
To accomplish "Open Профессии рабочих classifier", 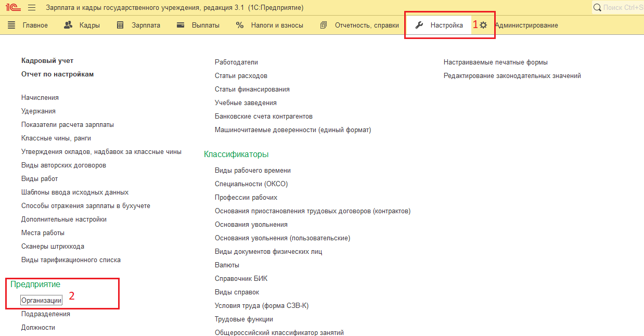I will coord(246,198).
